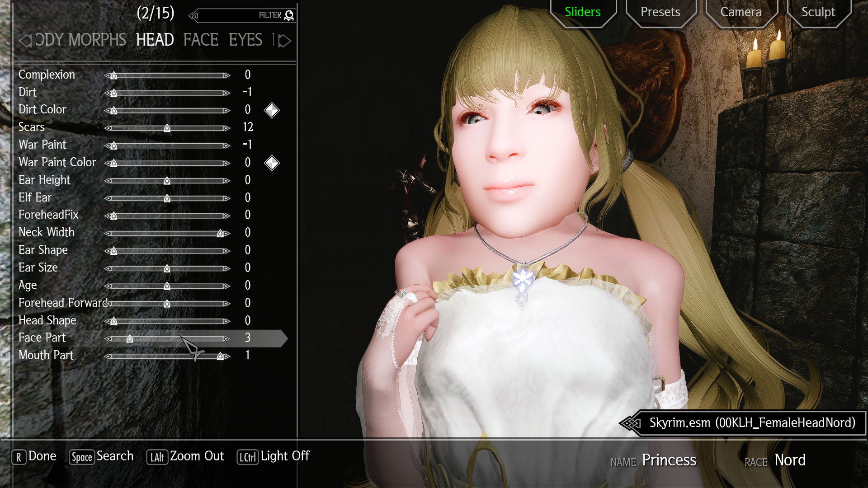Click the Complexion slider left arrow
Screen dimensions: 868x488
[x=107, y=75]
